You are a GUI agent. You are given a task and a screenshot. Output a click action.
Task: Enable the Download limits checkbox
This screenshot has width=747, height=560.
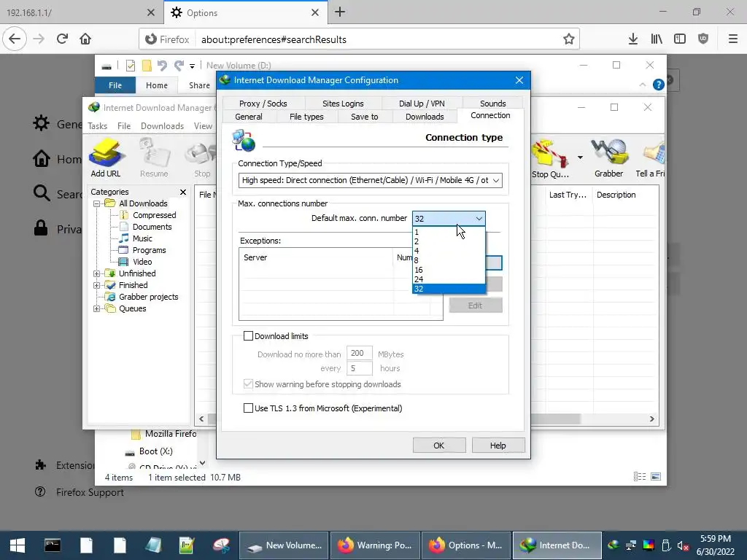pyautogui.click(x=248, y=336)
